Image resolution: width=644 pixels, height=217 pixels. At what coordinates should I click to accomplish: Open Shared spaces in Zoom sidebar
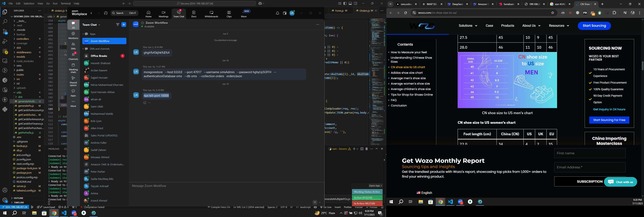(x=73, y=81)
